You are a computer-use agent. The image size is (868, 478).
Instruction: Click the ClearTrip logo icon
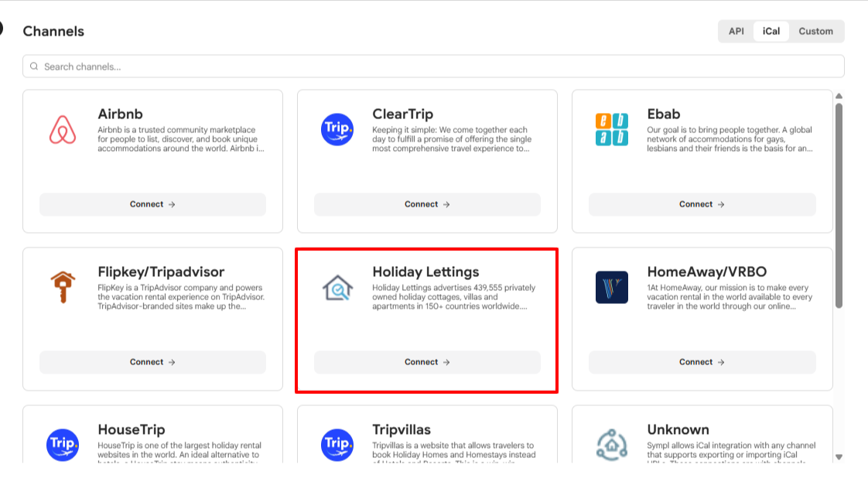(337, 129)
